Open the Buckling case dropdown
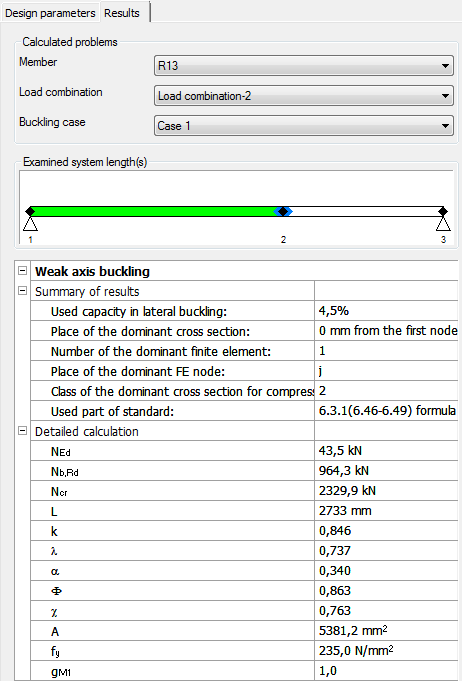The width and height of the screenshot is (462, 681). click(304, 126)
